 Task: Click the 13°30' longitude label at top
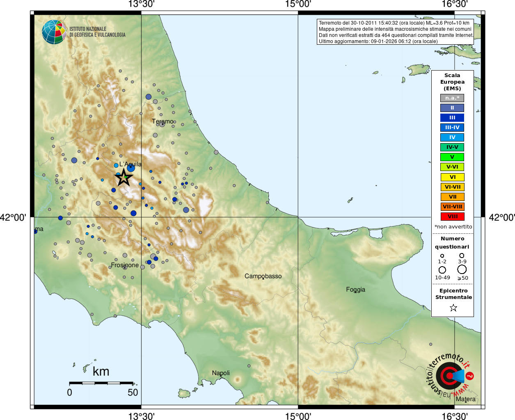point(141,4)
